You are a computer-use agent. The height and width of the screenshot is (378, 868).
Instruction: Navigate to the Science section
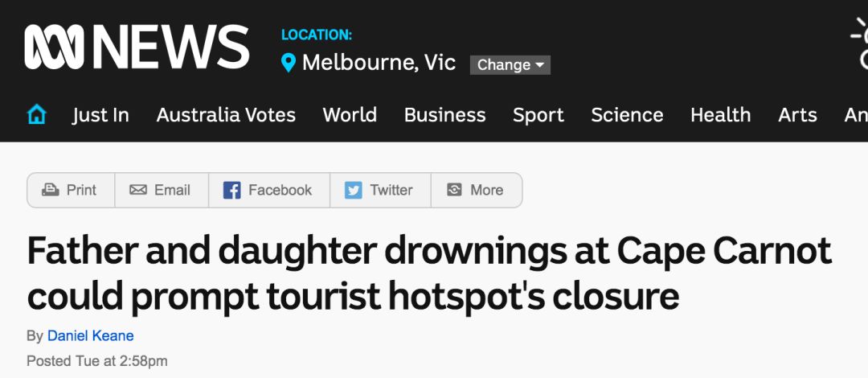pos(627,115)
